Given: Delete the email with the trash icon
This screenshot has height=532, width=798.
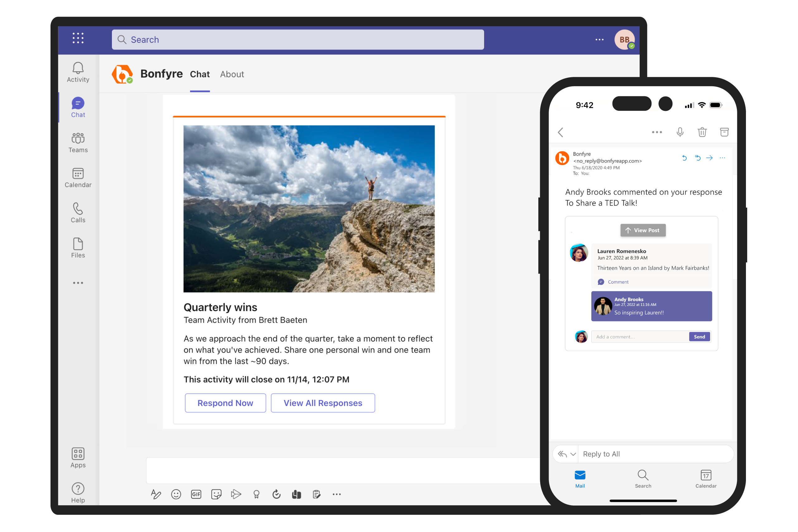Looking at the screenshot, I should coord(702,132).
